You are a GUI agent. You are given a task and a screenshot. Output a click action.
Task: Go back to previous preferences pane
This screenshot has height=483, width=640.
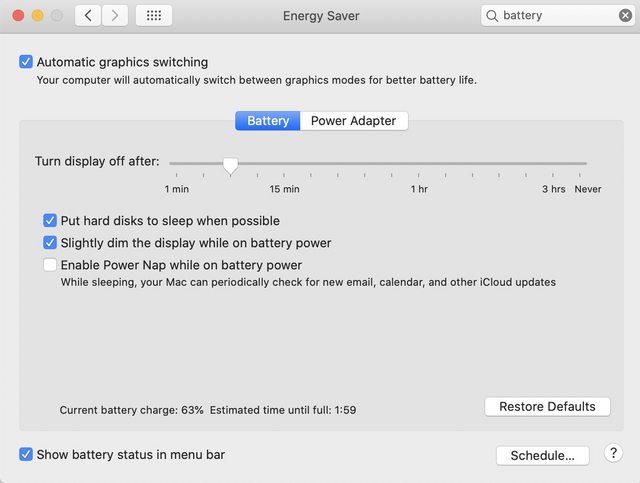(x=89, y=16)
